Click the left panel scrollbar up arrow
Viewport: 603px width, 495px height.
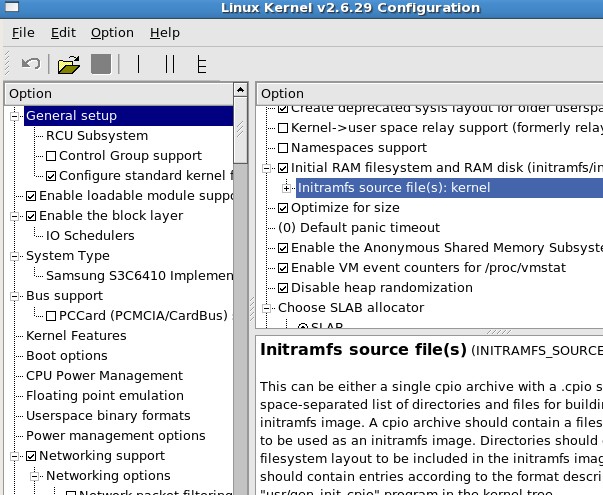[x=241, y=92]
